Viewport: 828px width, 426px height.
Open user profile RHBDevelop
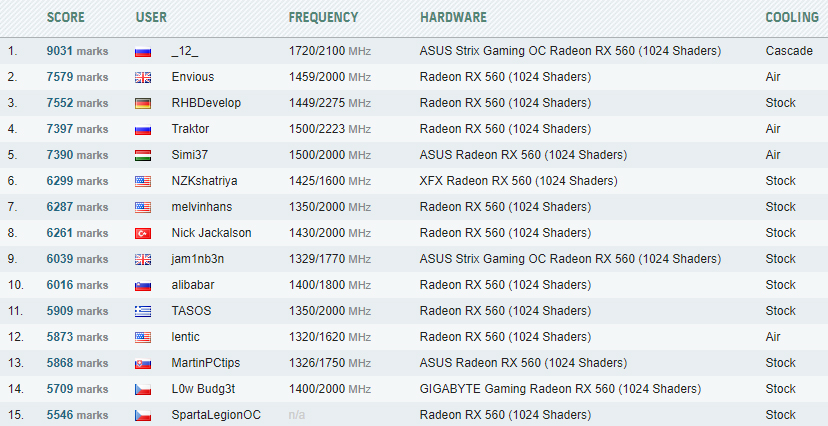point(206,103)
